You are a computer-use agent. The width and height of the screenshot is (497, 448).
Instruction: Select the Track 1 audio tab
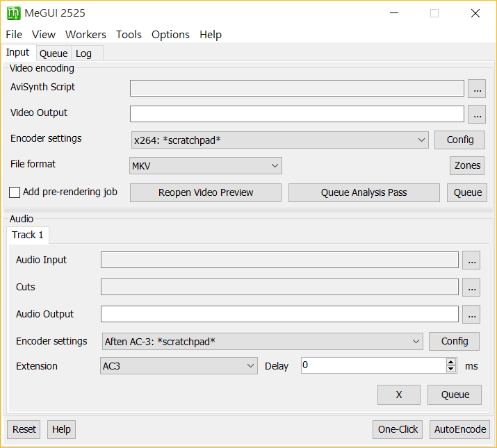[x=28, y=235]
